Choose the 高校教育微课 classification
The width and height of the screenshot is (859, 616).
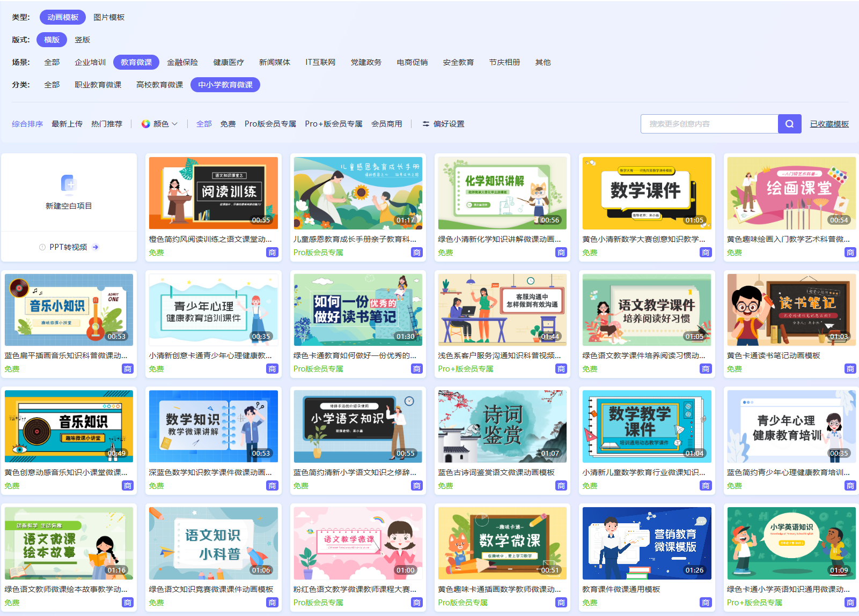159,85
